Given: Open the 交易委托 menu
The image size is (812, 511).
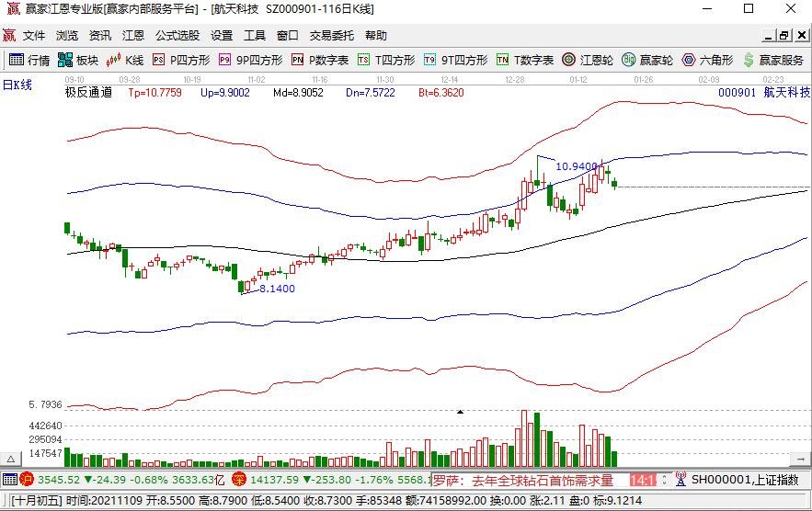Looking at the screenshot, I should pos(331,35).
